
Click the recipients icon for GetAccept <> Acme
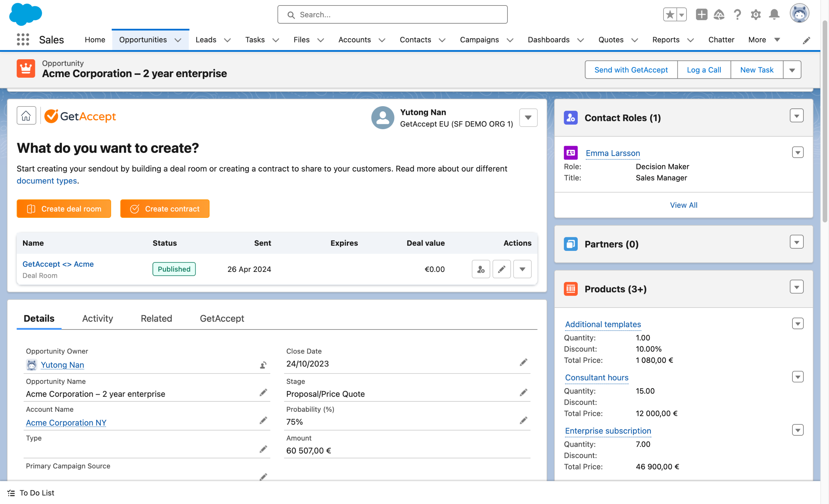click(x=481, y=269)
